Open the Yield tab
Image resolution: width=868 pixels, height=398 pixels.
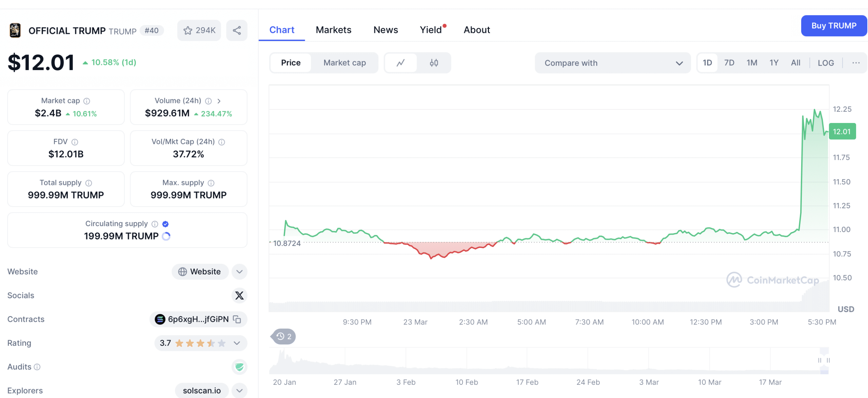point(431,30)
